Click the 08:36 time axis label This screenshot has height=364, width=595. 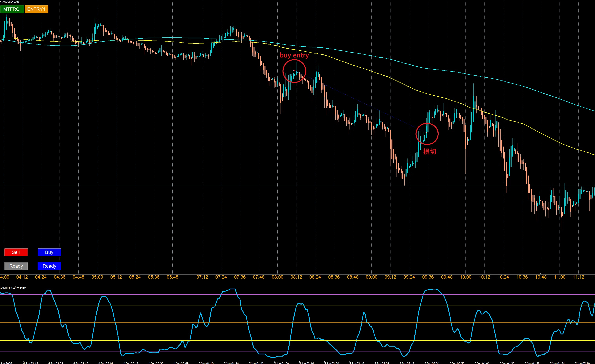pyautogui.click(x=334, y=277)
